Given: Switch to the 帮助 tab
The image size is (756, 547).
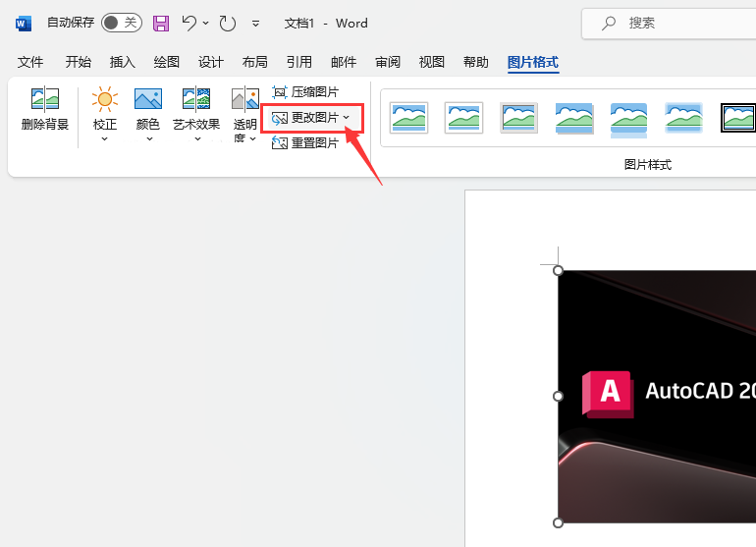Looking at the screenshot, I should point(476,62).
